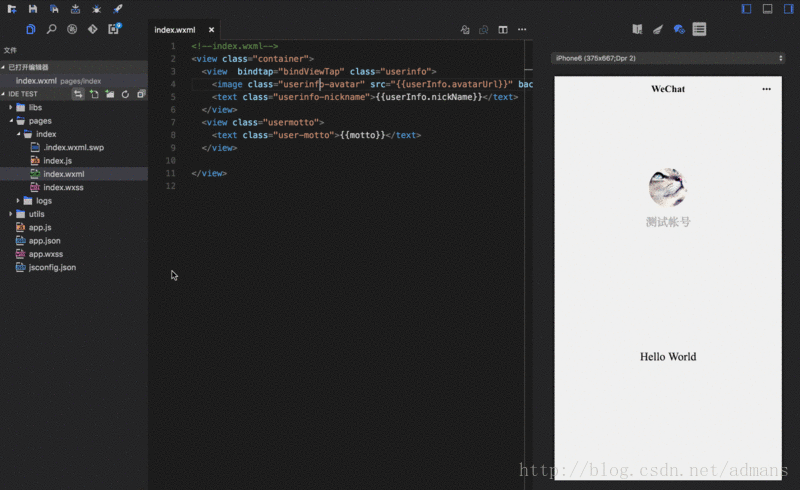Toggle the left sidebar panel layout

click(x=746, y=9)
